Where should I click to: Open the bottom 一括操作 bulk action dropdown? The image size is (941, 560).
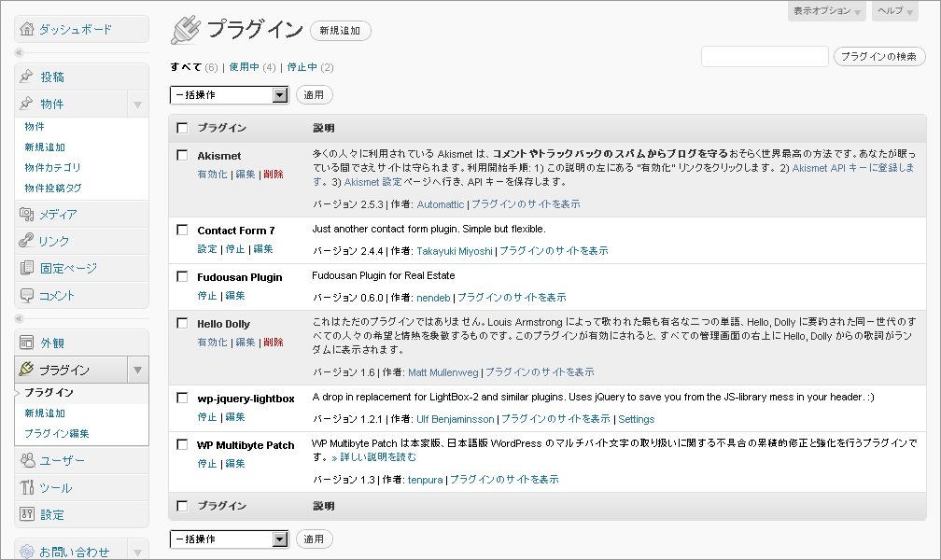pos(229,539)
